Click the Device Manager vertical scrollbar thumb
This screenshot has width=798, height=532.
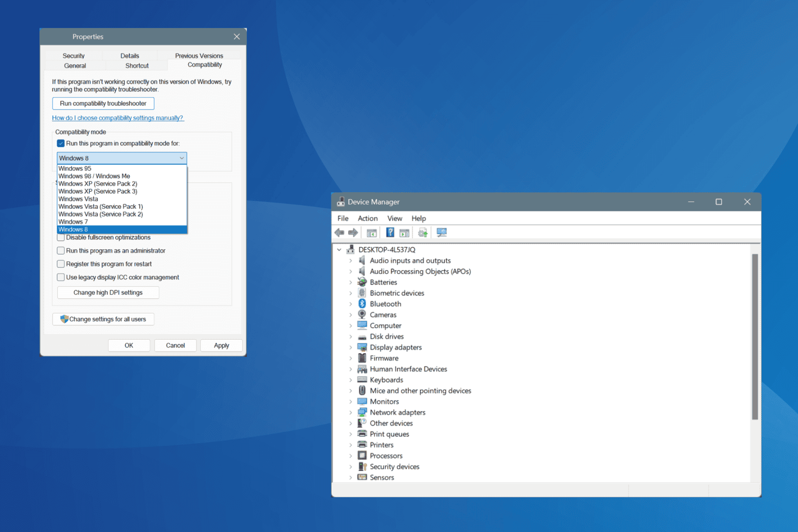point(755,337)
